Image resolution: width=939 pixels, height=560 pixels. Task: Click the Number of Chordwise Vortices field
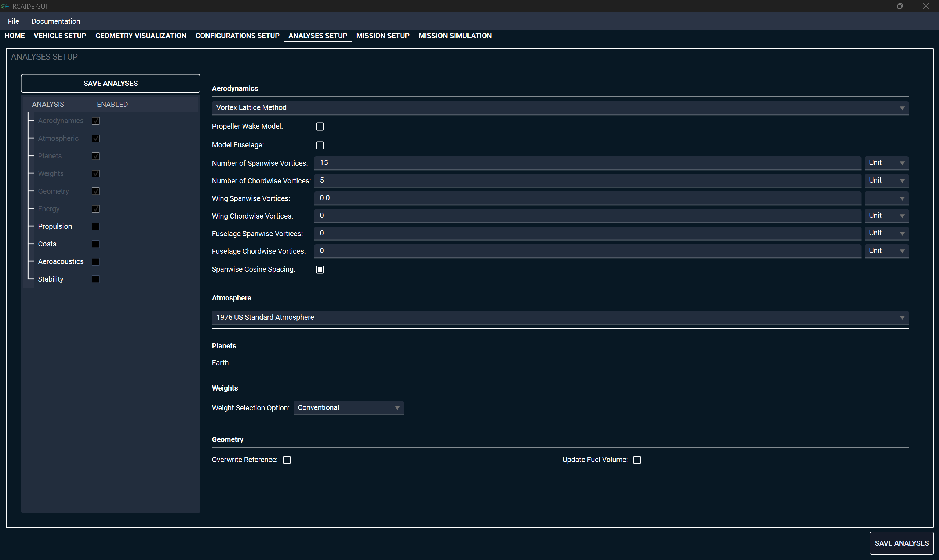point(588,181)
